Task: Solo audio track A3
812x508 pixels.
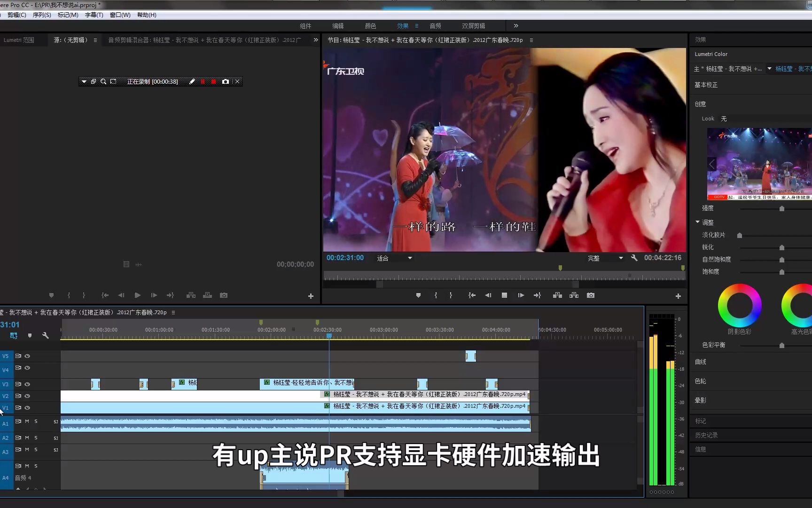Action: click(x=36, y=449)
